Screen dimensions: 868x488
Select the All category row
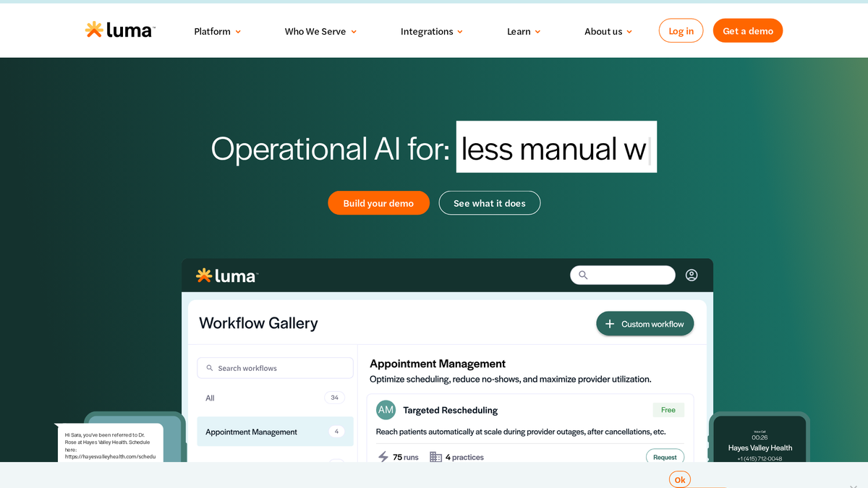275,398
